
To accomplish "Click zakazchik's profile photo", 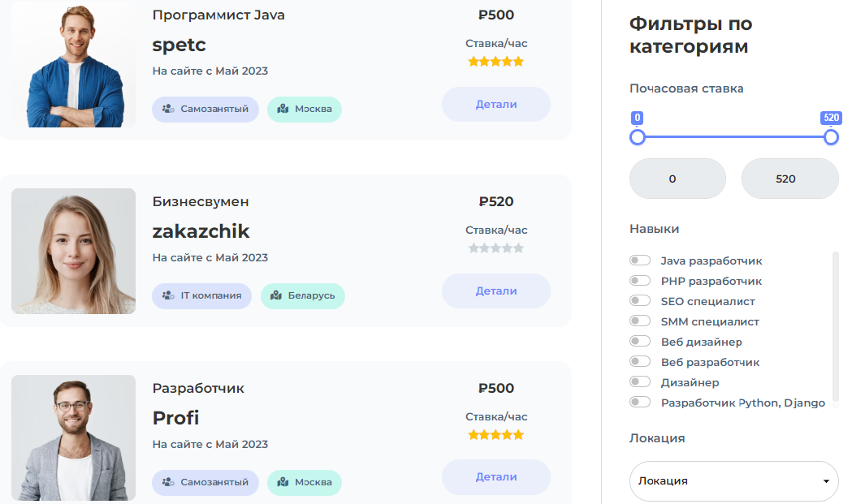I will pyautogui.click(x=73, y=251).
